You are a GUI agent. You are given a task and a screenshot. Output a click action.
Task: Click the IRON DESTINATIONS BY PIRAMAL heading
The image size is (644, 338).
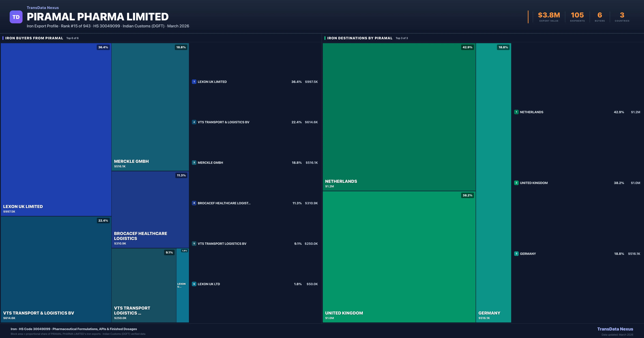[x=360, y=38]
